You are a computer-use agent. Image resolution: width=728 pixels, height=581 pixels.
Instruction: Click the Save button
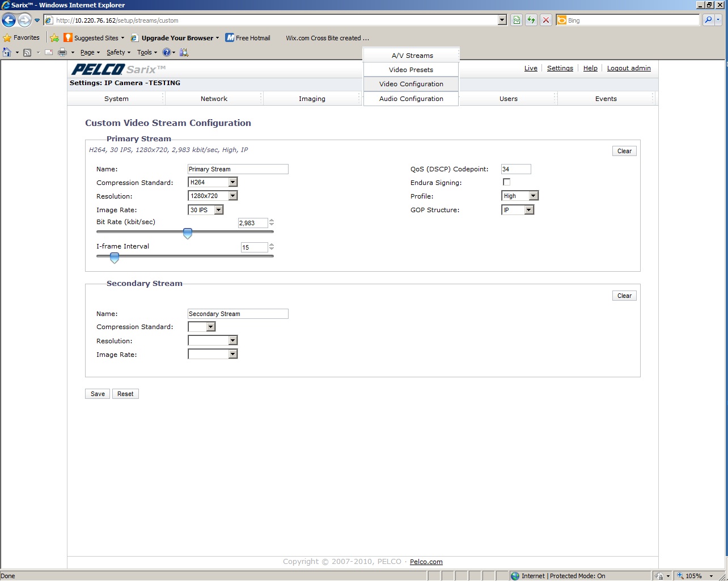coord(98,394)
